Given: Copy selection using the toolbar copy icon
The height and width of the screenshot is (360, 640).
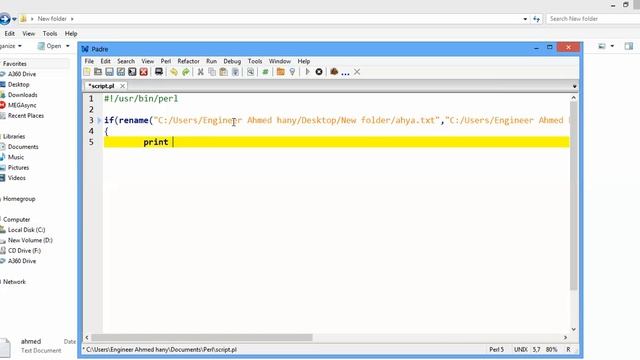Looking at the screenshot, I should [212, 72].
